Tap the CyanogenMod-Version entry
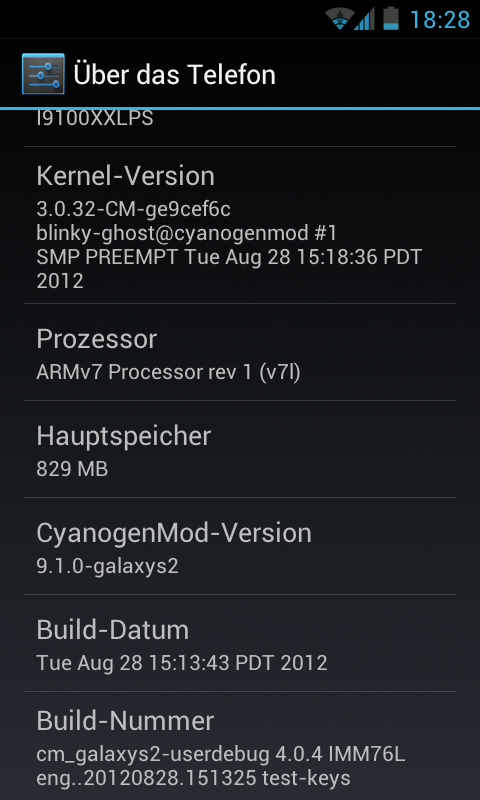Screen dimensions: 480x800 coord(240,546)
